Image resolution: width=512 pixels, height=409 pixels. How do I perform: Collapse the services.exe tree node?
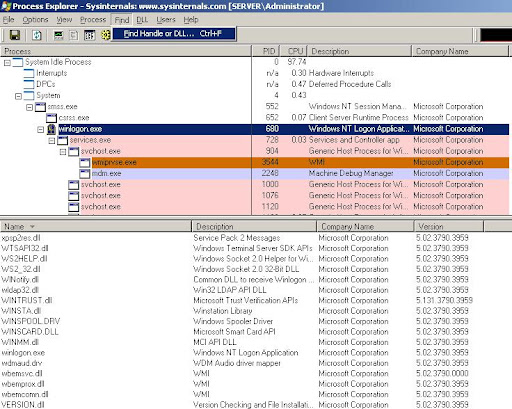pyautogui.click(x=52, y=141)
